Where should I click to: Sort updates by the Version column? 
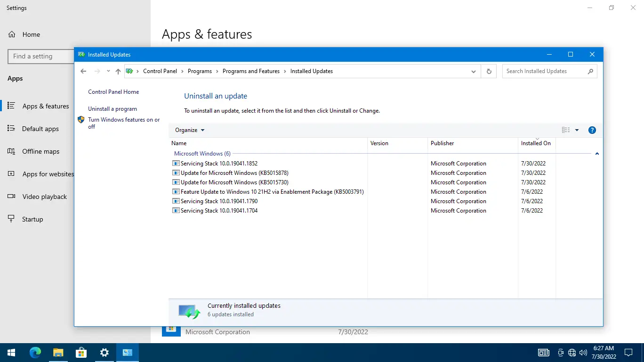(x=398, y=143)
